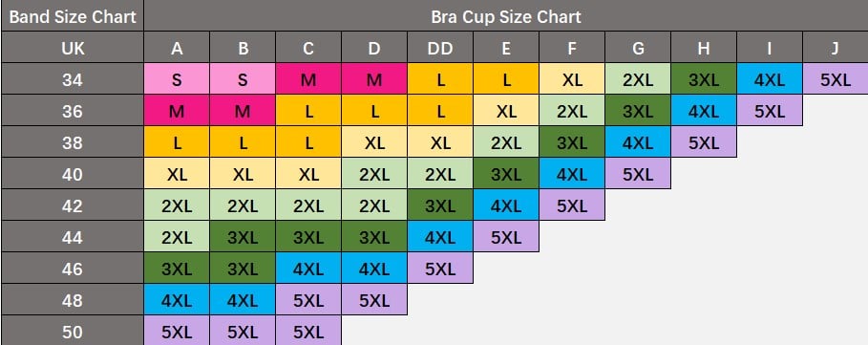Viewport: 868px width, 345px height.
Task: Click the 2XL cell for 44A
Action: point(177,236)
